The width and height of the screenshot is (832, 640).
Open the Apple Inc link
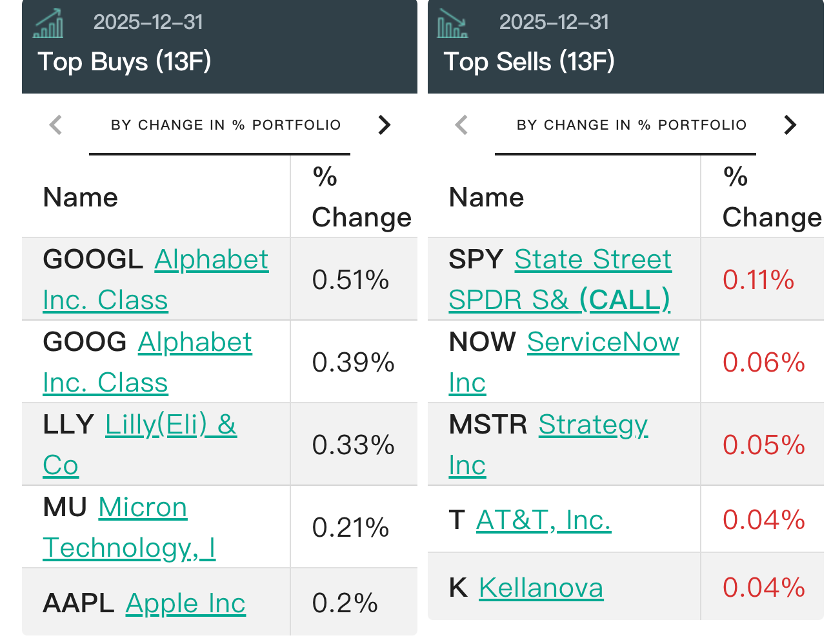click(185, 603)
